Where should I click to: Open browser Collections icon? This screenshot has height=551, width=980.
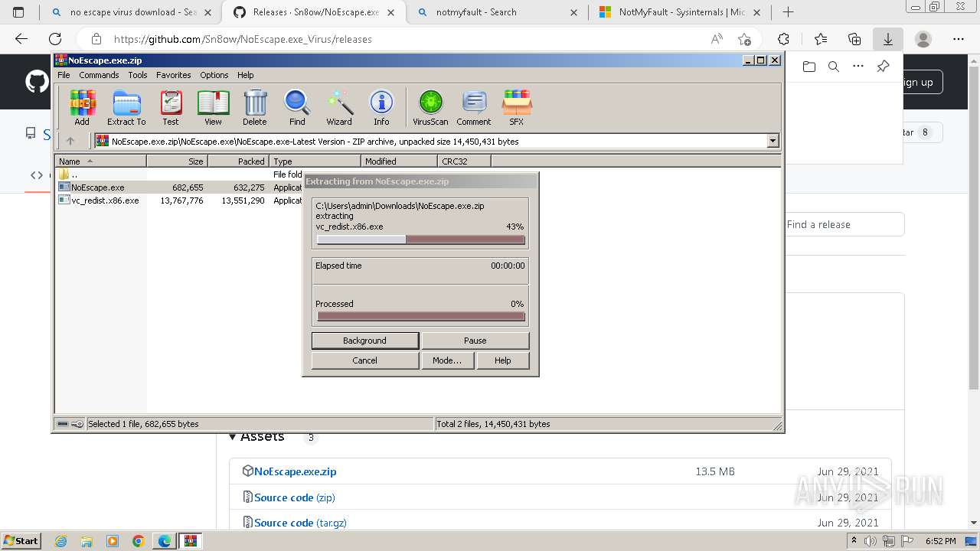click(854, 39)
